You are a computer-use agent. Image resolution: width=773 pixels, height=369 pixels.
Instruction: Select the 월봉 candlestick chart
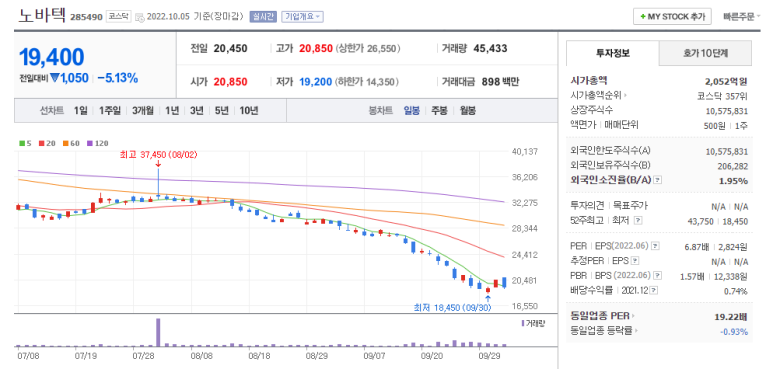(x=467, y=110)
